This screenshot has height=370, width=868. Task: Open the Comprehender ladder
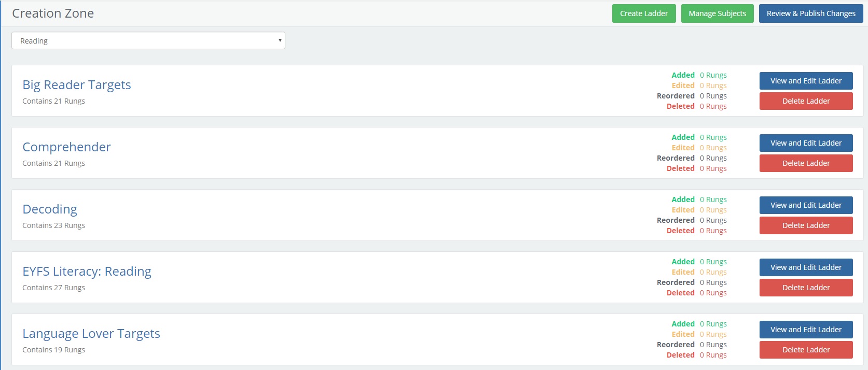click(x=66, y=147)
